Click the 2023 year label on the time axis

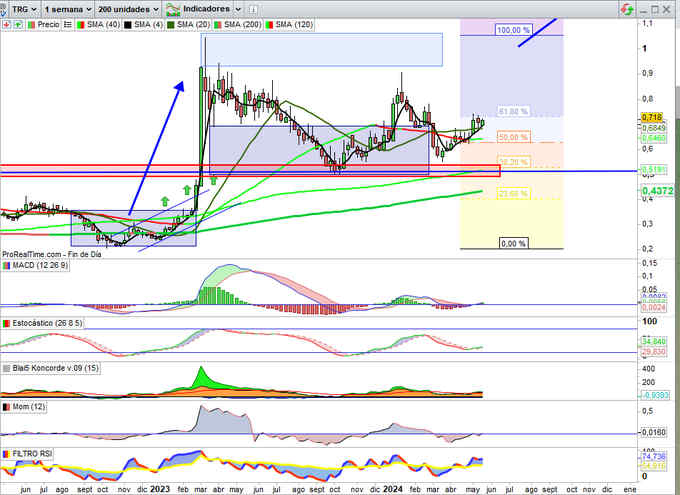(x=160, y=489)
